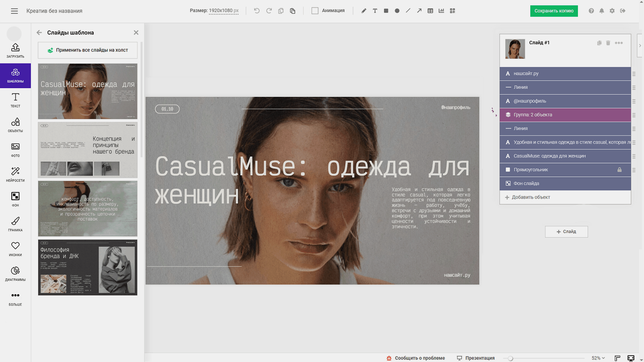Open the Текст tab in left sidebar

(x=15, y=100)
